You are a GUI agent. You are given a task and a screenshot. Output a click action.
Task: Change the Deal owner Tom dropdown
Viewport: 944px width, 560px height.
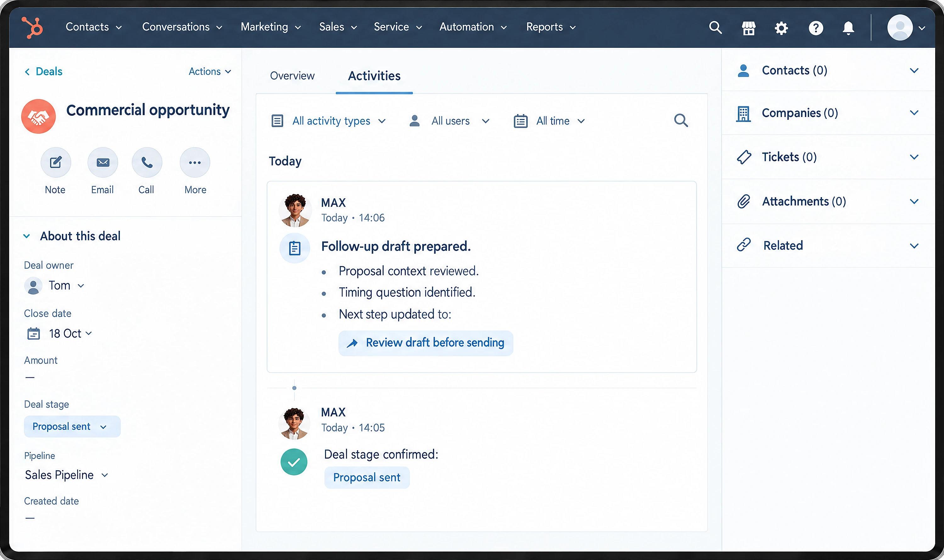(x=54, y=286)
